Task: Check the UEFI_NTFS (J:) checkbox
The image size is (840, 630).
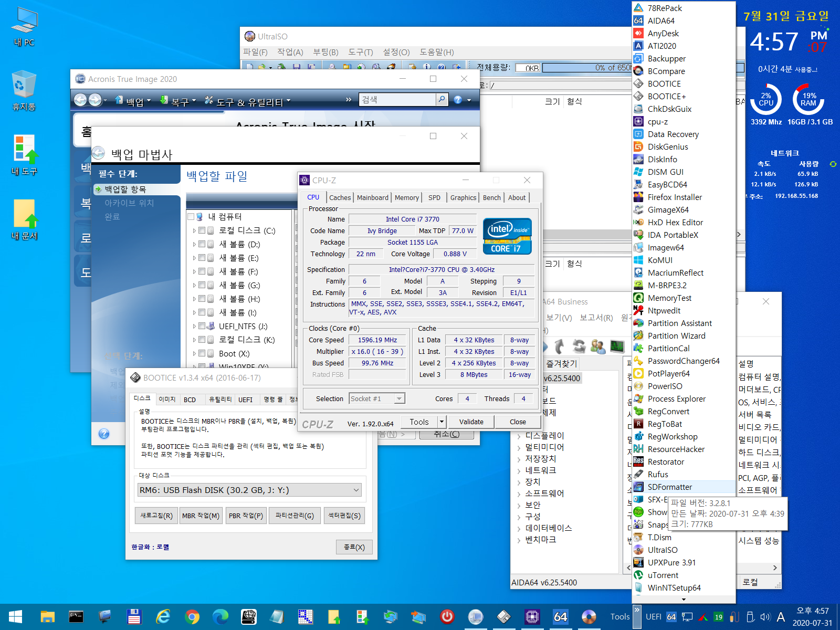Action: [202, 326]
